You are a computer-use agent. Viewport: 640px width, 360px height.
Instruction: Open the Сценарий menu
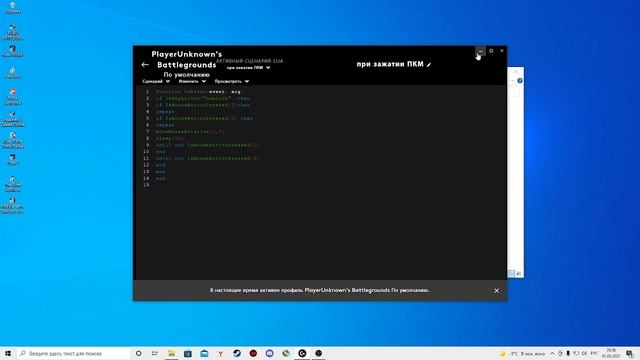[x=156, y=81]
